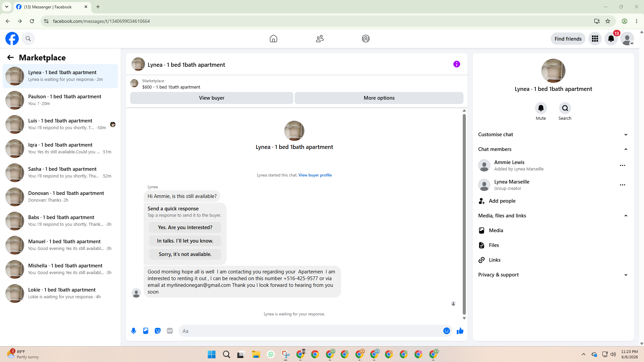Collapse the Chat members section

coord(553,149)
